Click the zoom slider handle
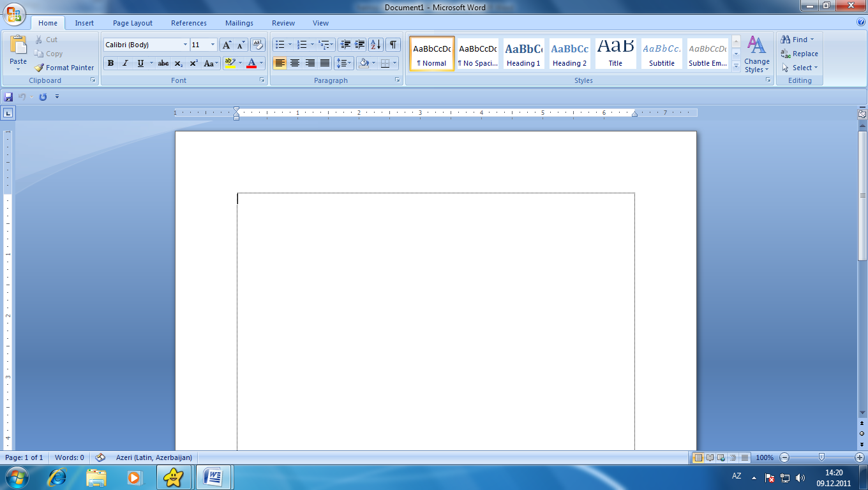Viewport: 868px width, 490px height. (x=821, y=457)
